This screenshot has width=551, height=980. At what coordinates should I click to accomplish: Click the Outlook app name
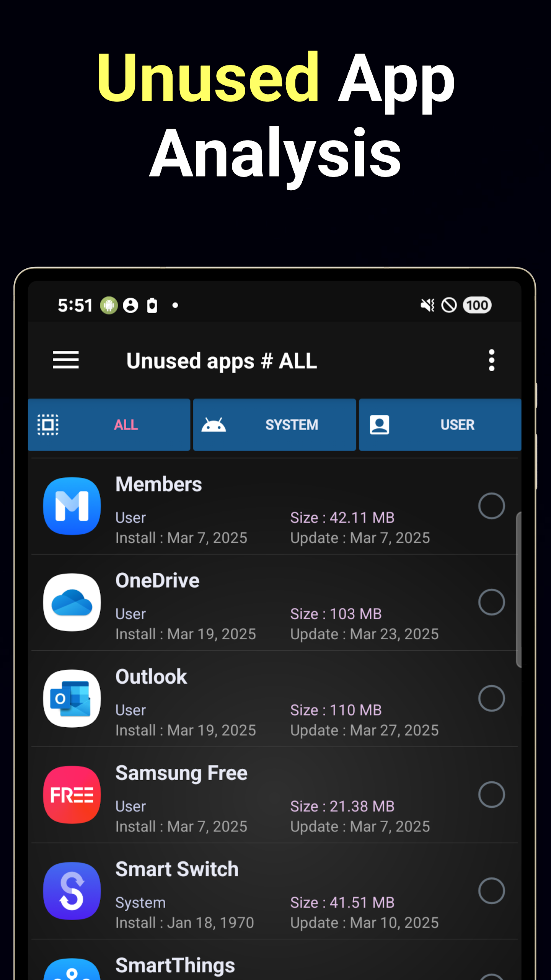[152, 677]
